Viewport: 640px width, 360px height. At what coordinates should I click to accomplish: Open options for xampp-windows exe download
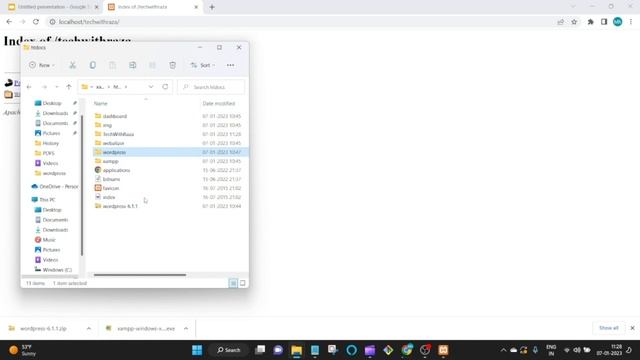(x=186, y=328)
